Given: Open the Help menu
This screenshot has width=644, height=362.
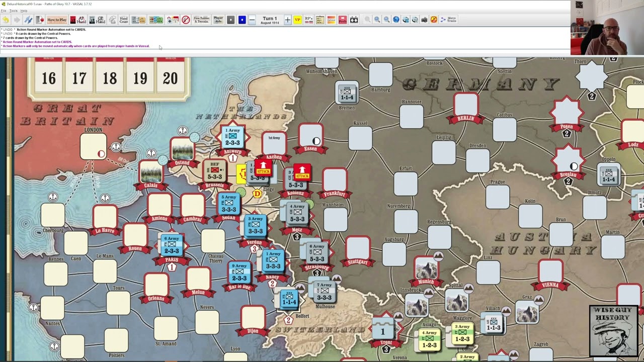Looking at the screenshot, I should tap(24, 11).
